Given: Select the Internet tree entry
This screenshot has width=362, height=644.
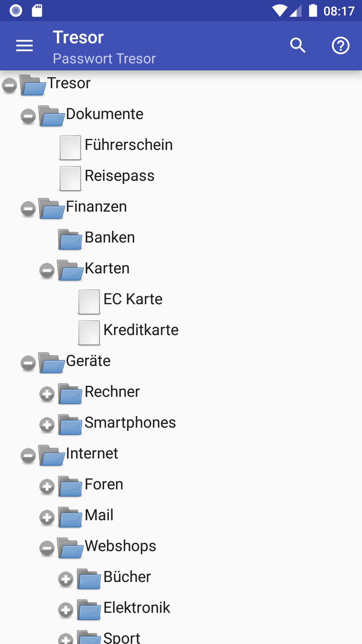Looking at the screenshot, I should click(x=92, y=453).
